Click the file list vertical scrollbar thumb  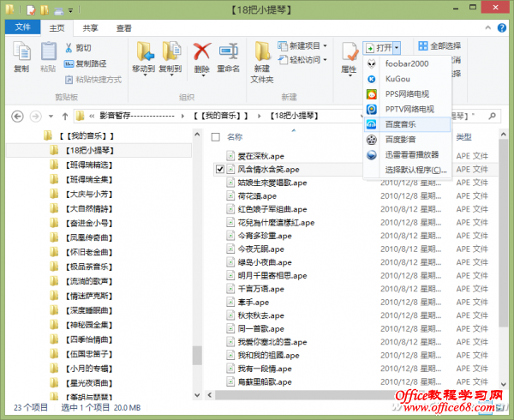pos(503,233)
